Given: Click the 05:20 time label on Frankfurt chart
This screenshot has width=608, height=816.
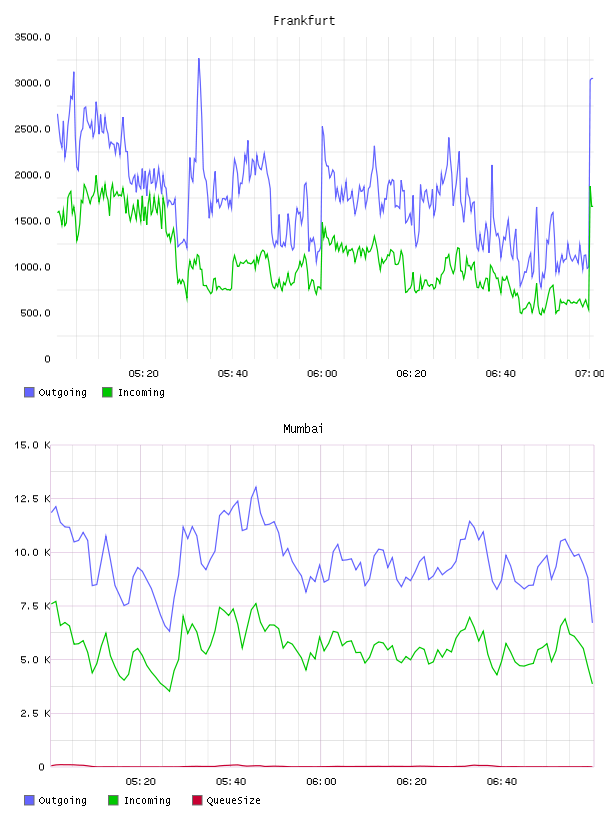Looking at the screenshot, I should click(144, 374).
